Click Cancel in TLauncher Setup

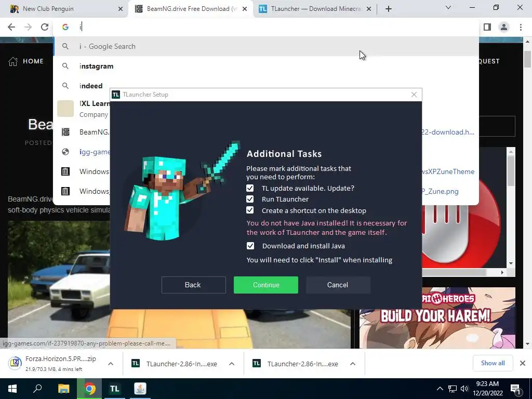(x=338, y=285)
